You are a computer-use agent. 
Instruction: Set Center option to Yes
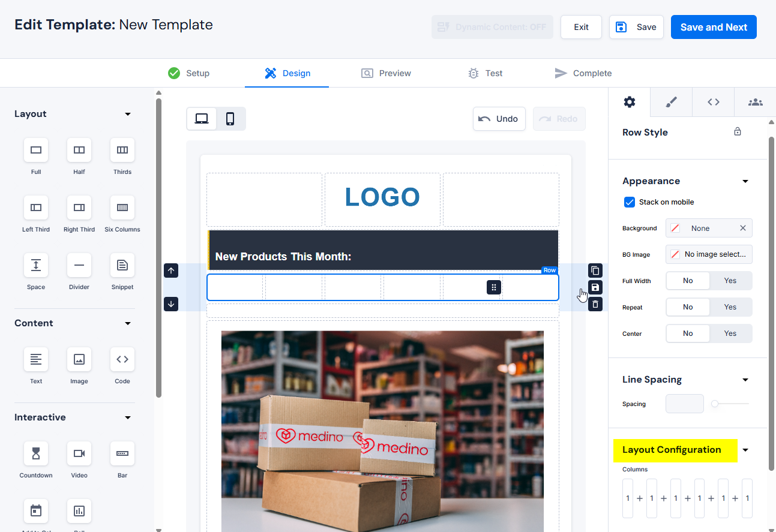(x=730, y=333)
